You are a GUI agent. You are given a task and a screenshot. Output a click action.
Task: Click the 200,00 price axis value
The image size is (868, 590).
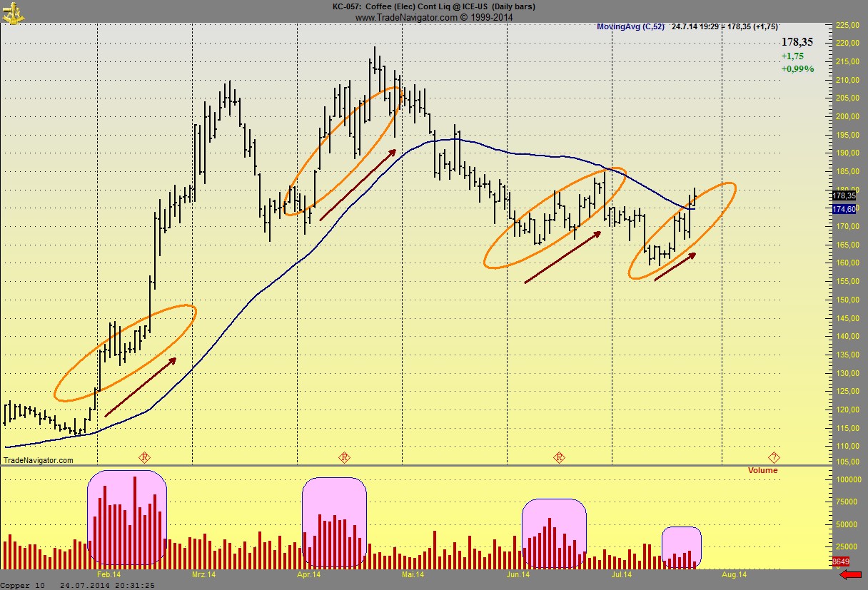(846, 116)
